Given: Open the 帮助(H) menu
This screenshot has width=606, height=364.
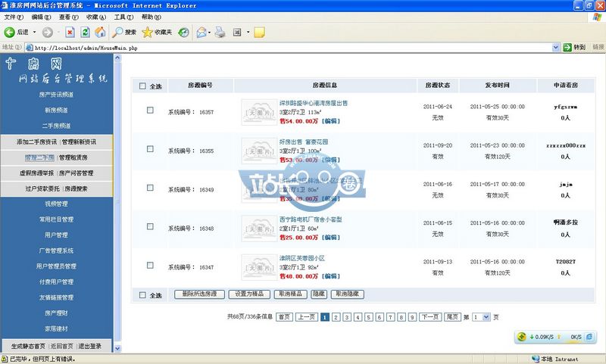Looking at the screenshot, I should [151, 17].
